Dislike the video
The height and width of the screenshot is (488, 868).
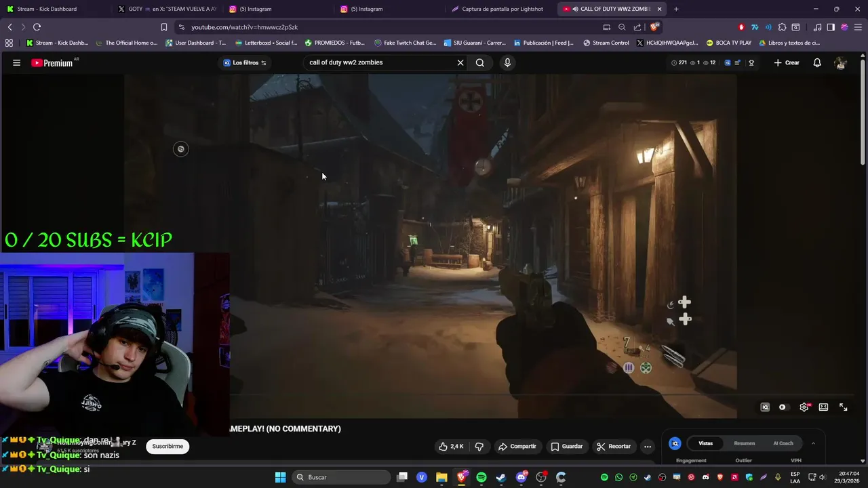point(479,446)
